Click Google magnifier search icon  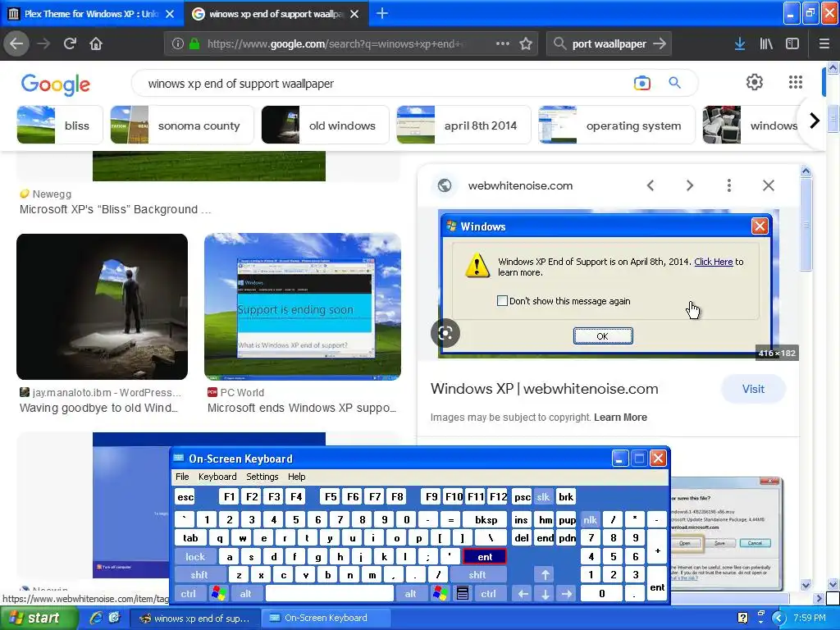tap(674, 83)
